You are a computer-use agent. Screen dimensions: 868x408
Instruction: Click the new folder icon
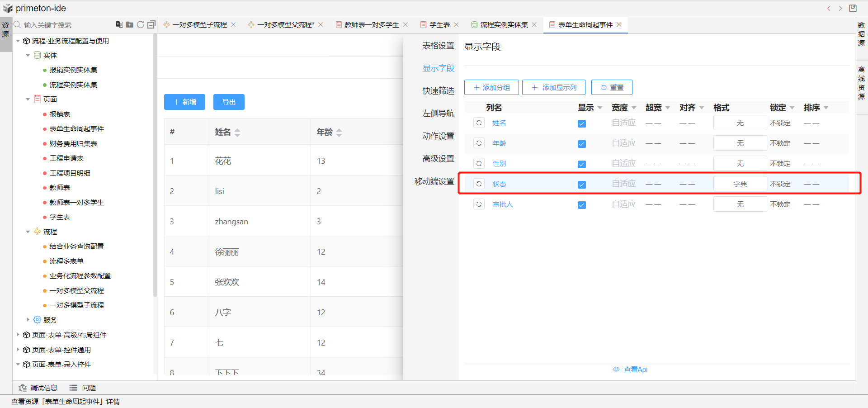(130, 24)
